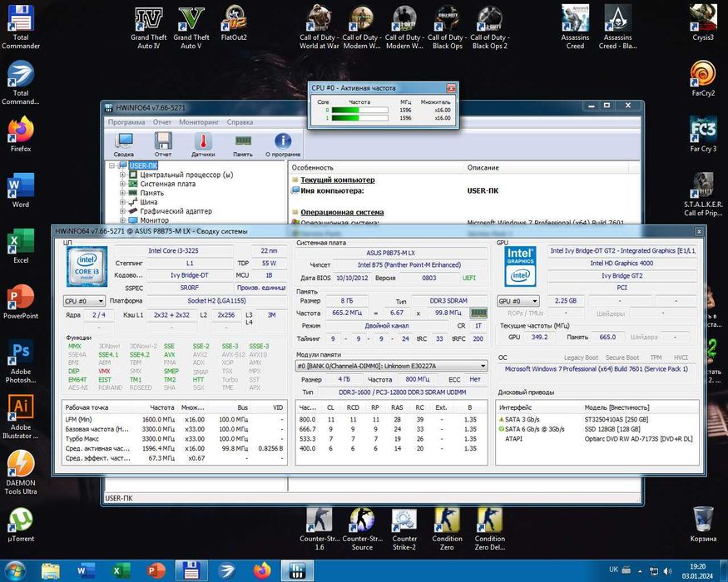
Task: Open the GPU #0 selector dropdown
Action: pos(518,301)
